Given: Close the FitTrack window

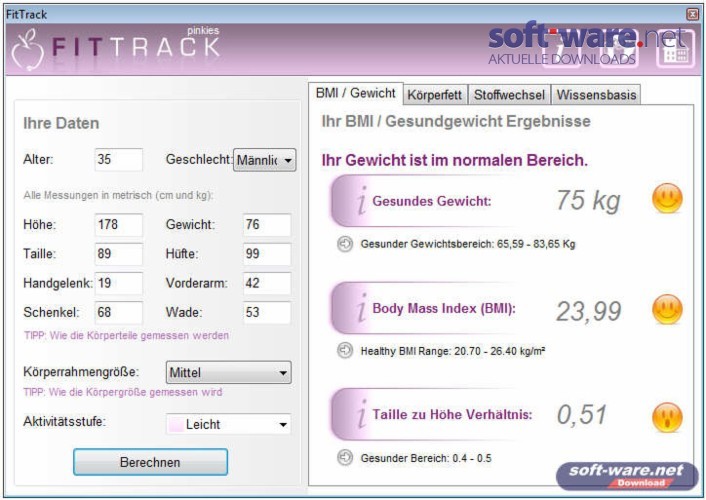Looking at the screenshot, I should point(692,14).
